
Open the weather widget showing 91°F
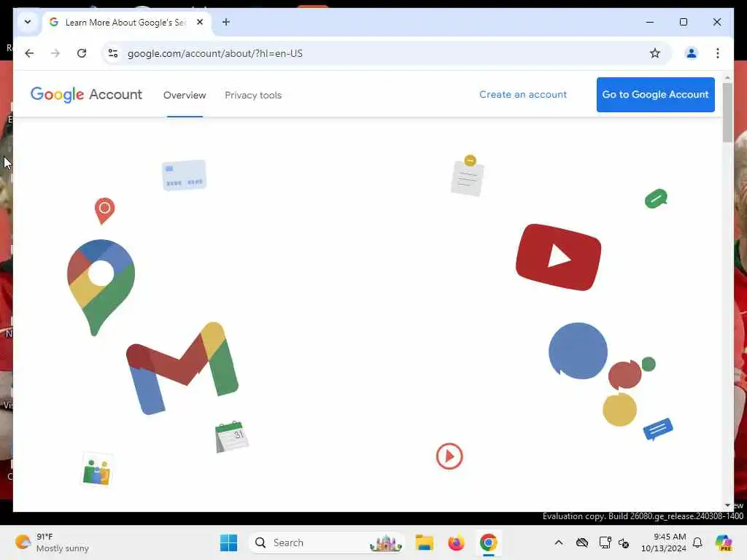tap(52, 542)
